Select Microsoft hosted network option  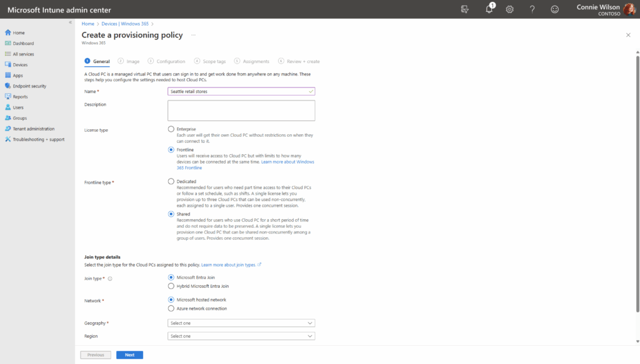pos(171,300)
